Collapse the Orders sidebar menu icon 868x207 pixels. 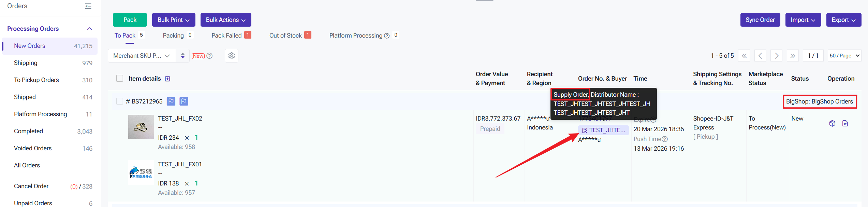pyautogui.click(x=88, y=6)
